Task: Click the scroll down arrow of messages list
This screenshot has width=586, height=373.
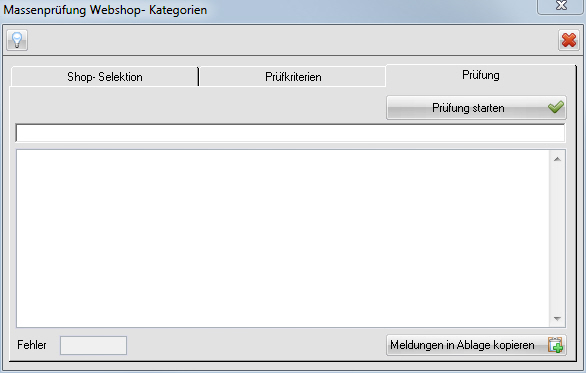Action: click(x=557, y=319)
